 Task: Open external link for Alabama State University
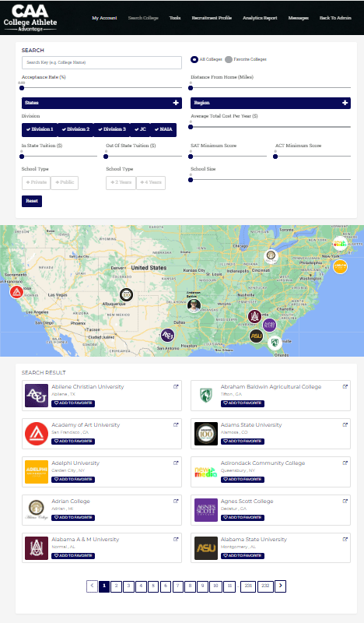click(345, 539)
